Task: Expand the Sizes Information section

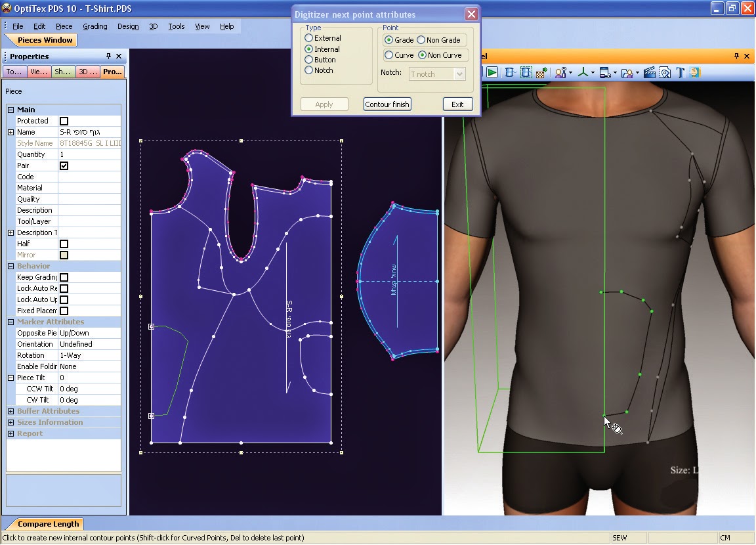Action: point(10,422)
